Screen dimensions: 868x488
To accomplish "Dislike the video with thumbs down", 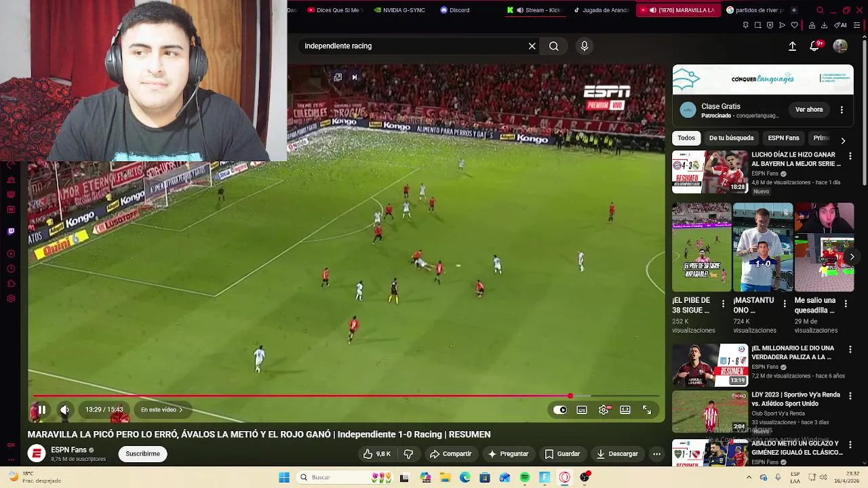I will click(408, 454).
